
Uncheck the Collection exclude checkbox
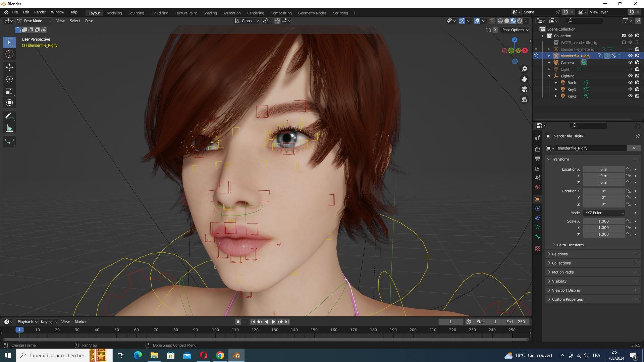coord(624,36)
